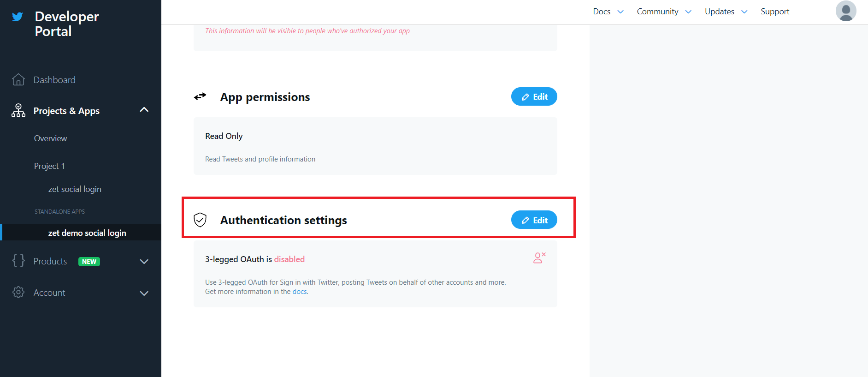Edit the Authentication settings
868x377 pixels.
(534, 220)
